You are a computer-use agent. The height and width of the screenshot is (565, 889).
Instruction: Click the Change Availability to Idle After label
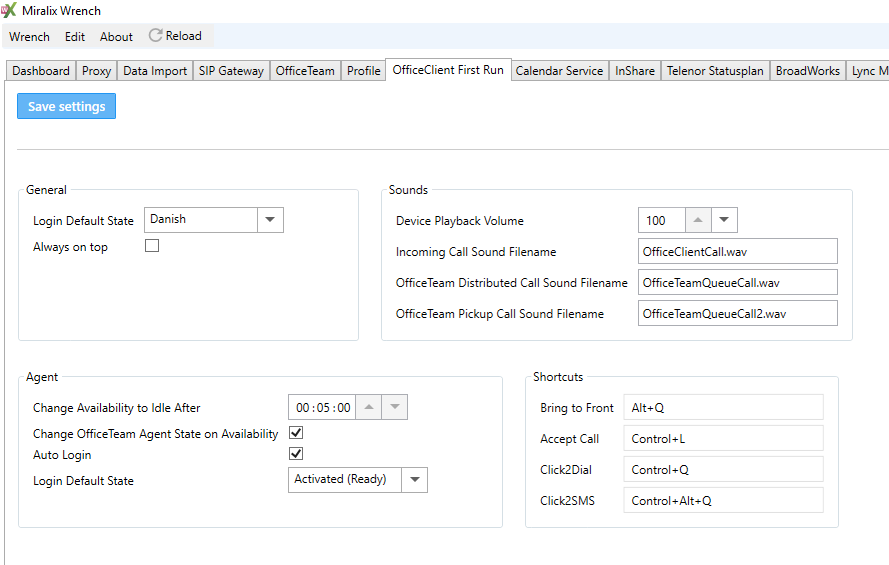[117, 408]
